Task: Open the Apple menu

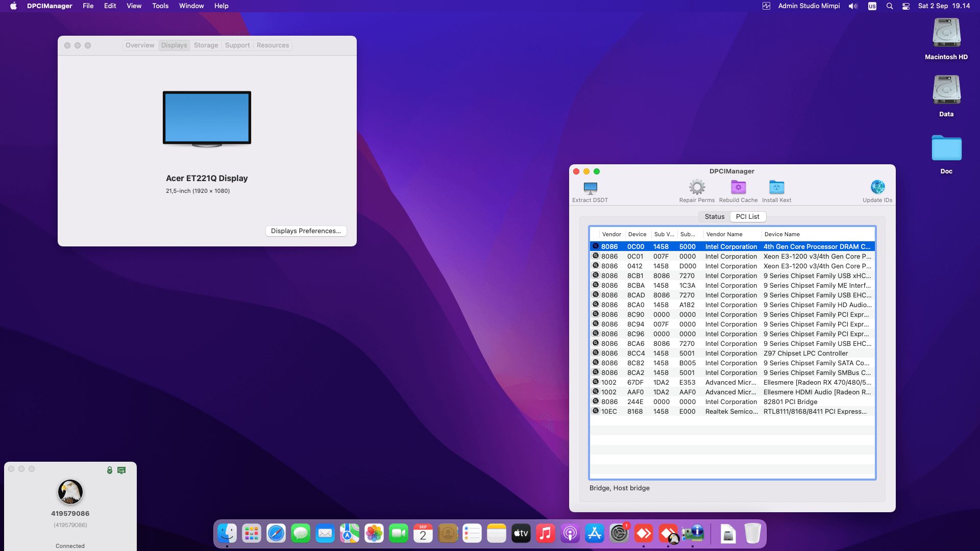Action: [14, 6]
